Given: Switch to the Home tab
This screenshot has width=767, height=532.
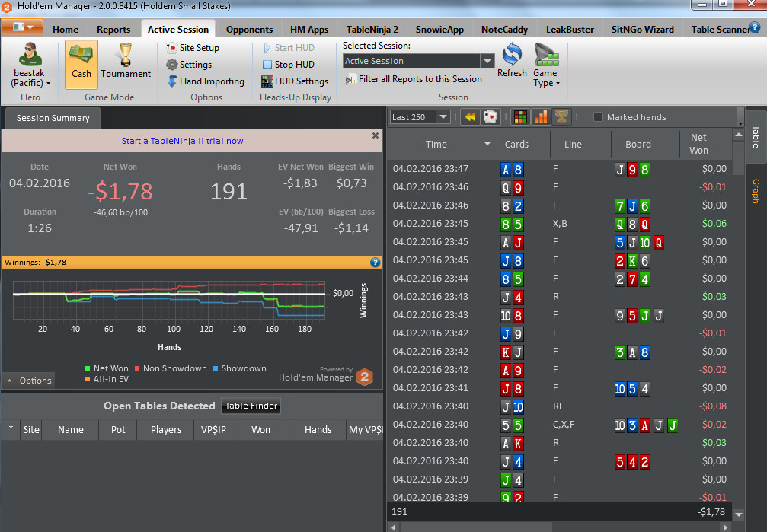Looking at the screenshot, I should 66,30.
